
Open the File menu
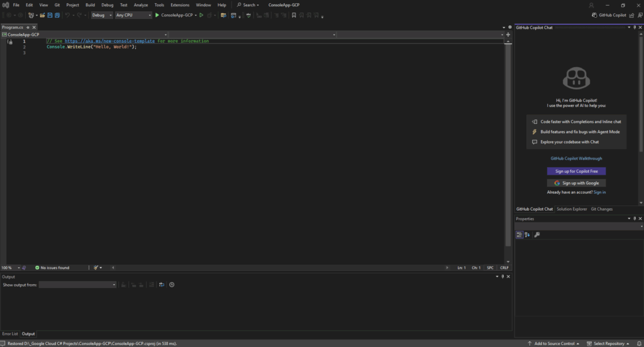16,5
